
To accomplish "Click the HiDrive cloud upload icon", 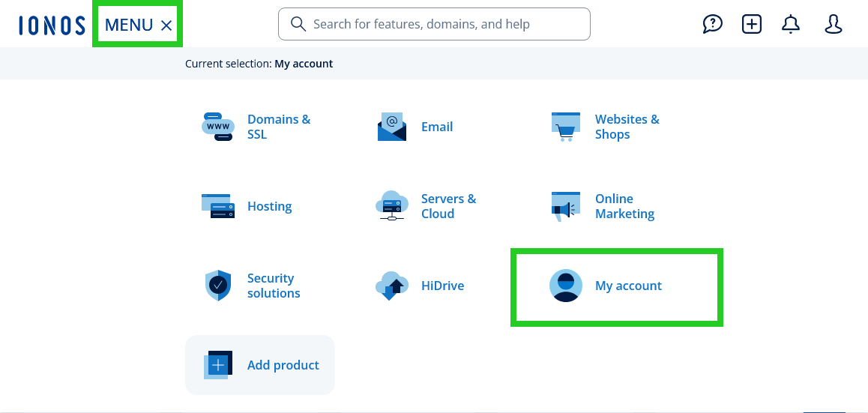I will tap(392, 286).
